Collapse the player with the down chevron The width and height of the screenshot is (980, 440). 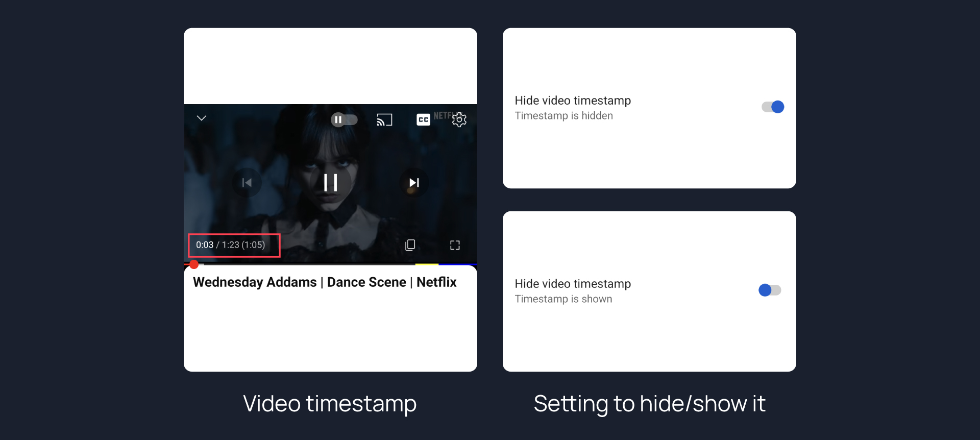[202, 118]
